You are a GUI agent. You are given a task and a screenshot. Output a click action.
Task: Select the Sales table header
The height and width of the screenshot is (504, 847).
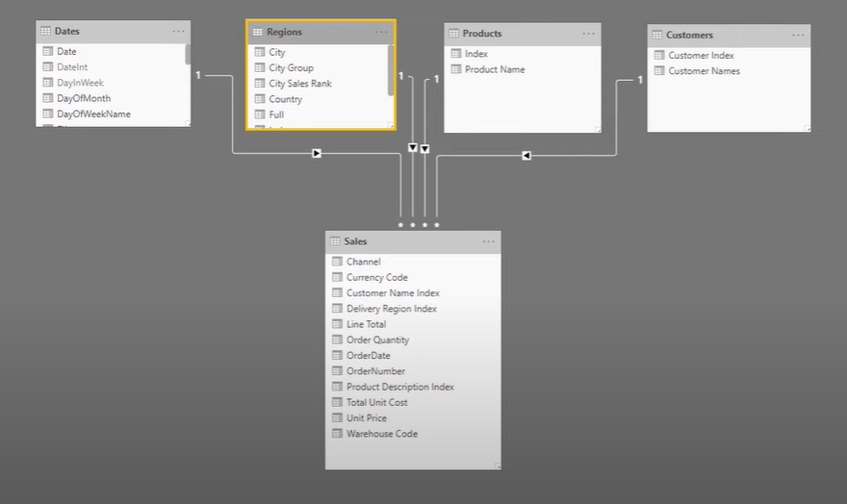point(413,241)
